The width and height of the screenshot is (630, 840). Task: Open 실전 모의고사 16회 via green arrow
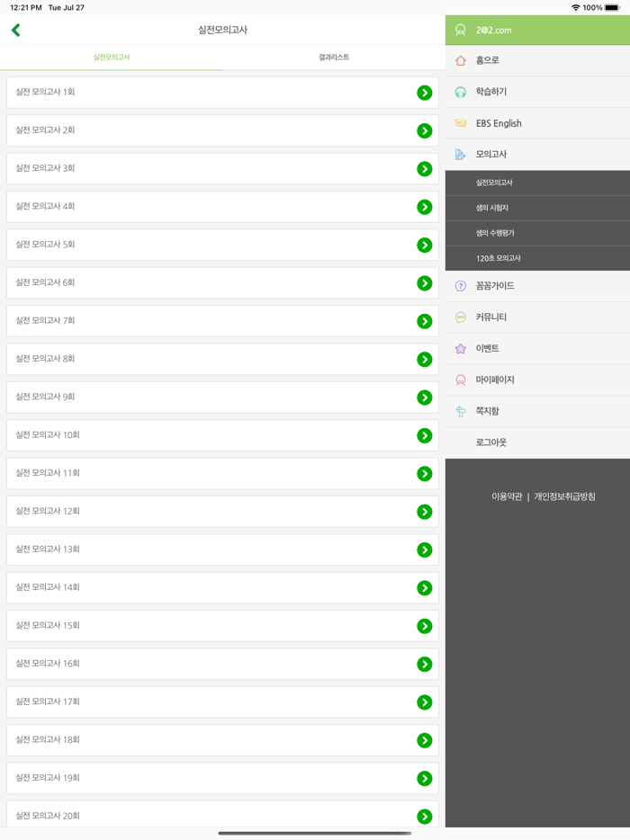point(425,665)
